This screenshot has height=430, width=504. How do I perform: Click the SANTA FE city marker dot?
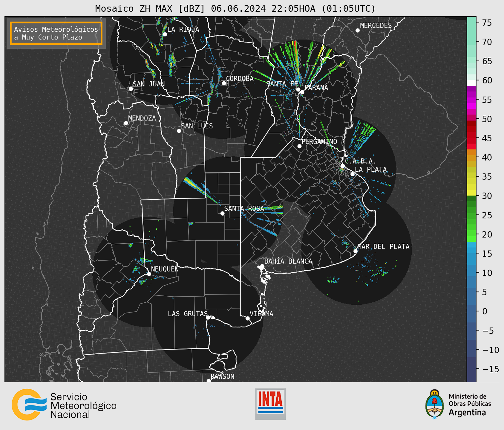298,89
